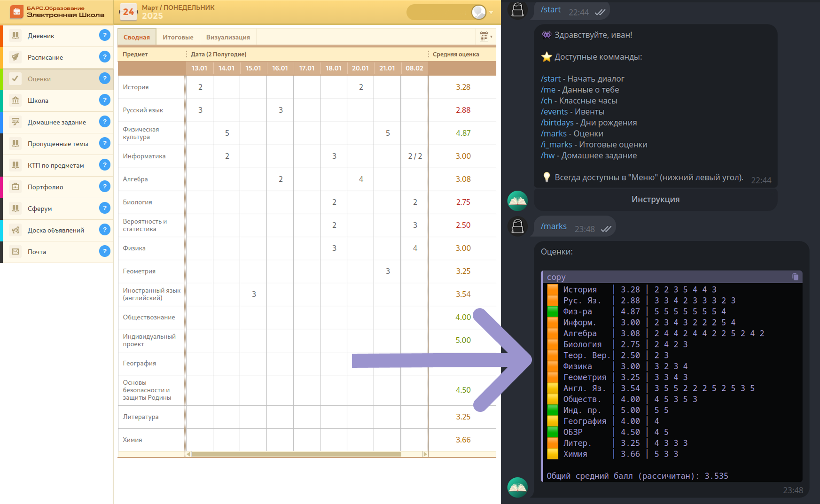Open the user avatar in the header
The height and width of the screenshot is (504, 820).
(478, 12)
